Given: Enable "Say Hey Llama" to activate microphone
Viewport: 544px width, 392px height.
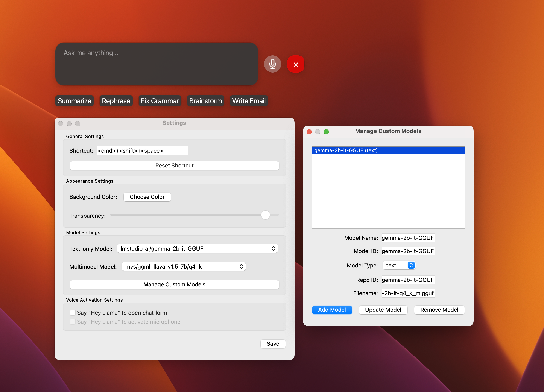Looking at the screenshot, I should point(72,322).
